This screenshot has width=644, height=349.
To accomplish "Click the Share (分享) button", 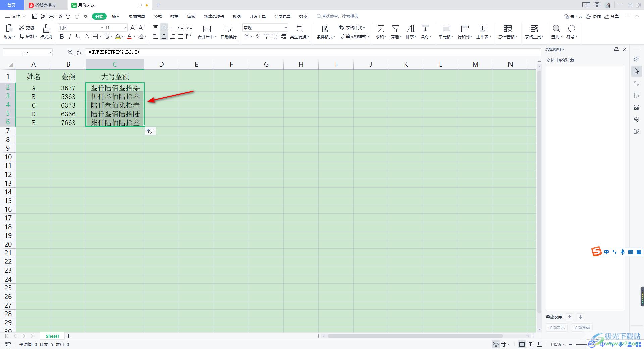I will pos(611,16).
